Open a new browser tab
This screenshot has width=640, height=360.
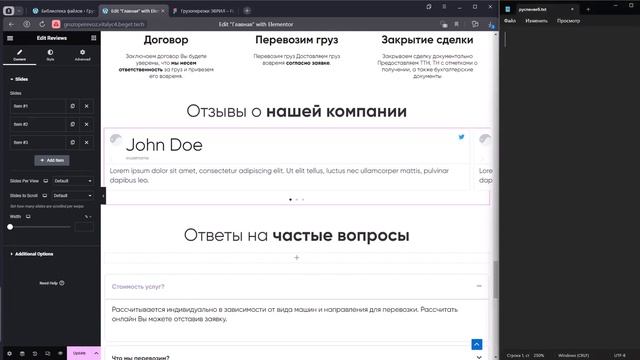247,11
